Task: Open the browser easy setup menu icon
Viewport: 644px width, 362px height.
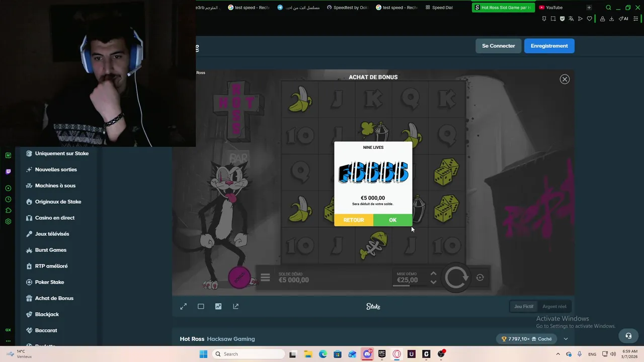Action: coord(635,19)
